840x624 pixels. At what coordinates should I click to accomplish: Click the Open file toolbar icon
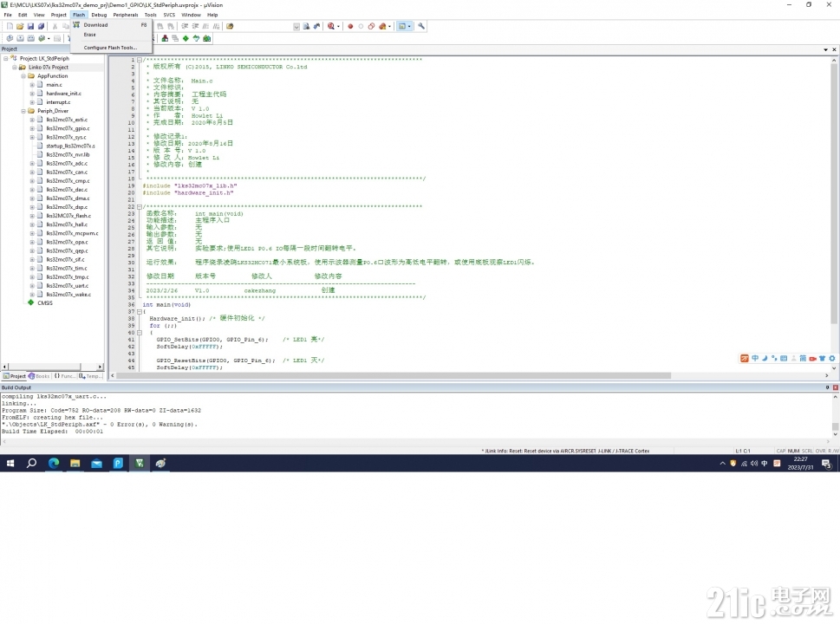[x=20, y=26]
